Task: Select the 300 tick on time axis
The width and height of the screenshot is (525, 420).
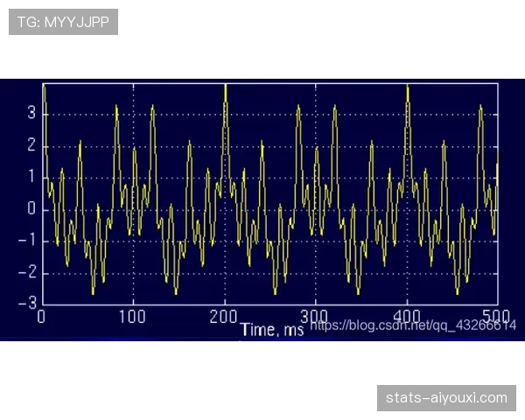Action: (315, 315)
